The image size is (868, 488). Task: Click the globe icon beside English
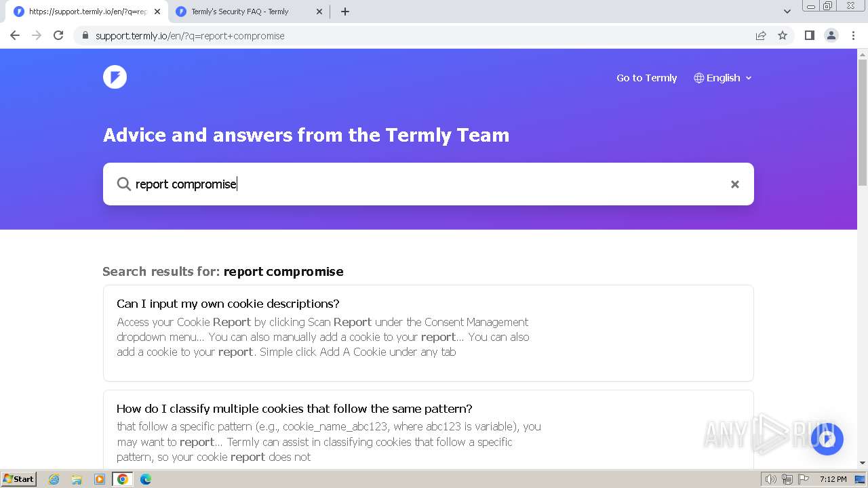click(699, 78)
